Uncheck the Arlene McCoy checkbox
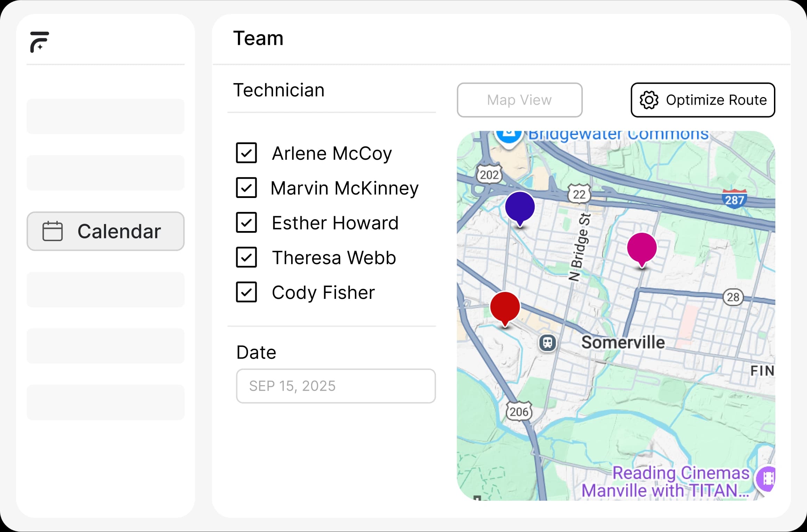The image size is (807, 532). tap(246, 153)
